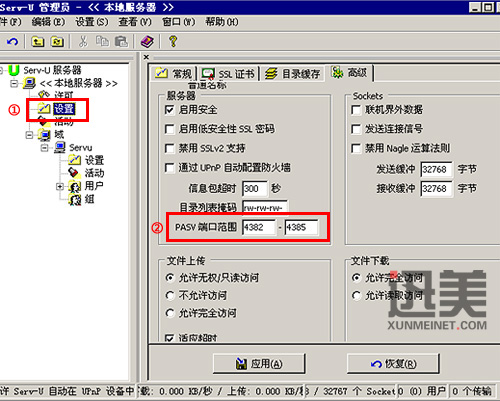Enable 禁用 SSLv2 支持 checkbox
Image resolution: width=500 pixels, height=401 pixels.
(170, 148)
